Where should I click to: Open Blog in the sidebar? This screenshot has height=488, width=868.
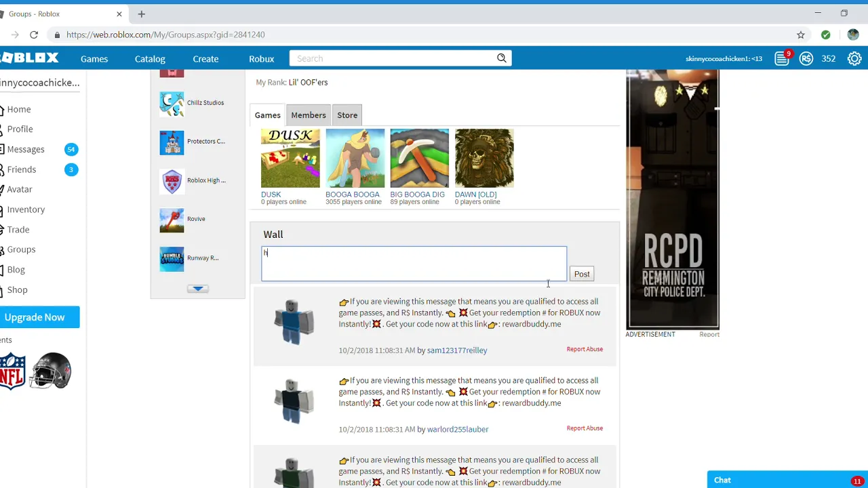(16, 270)
